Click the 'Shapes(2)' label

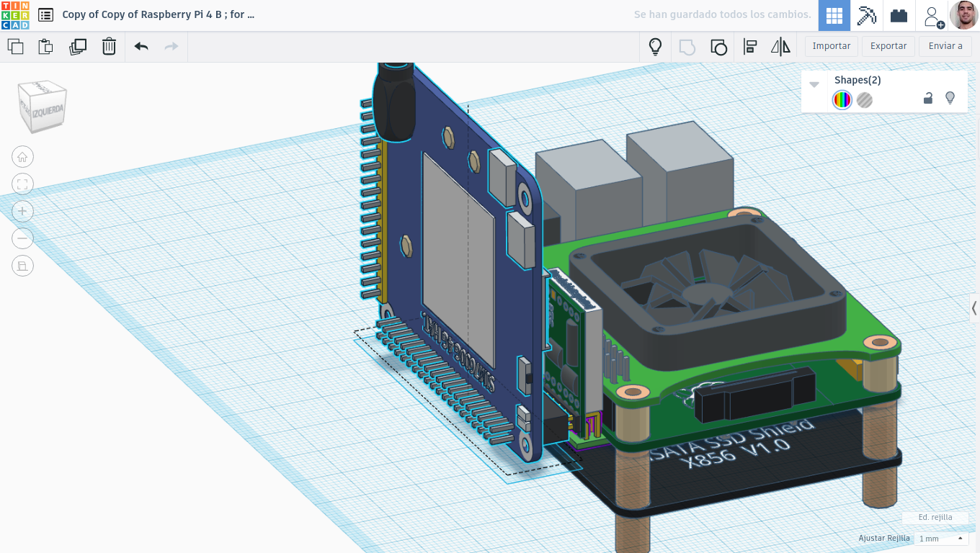(857, 80)
